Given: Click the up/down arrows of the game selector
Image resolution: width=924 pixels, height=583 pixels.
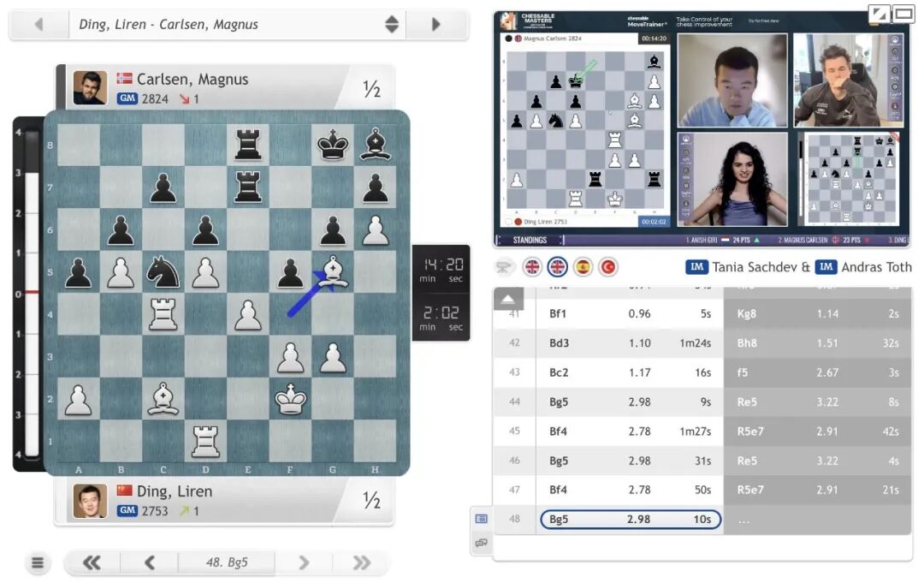Looking at the screenshot, I should (x=392, y=24).
